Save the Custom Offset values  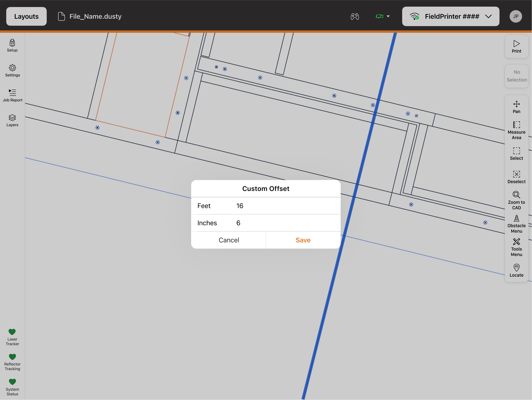(303, 240)
